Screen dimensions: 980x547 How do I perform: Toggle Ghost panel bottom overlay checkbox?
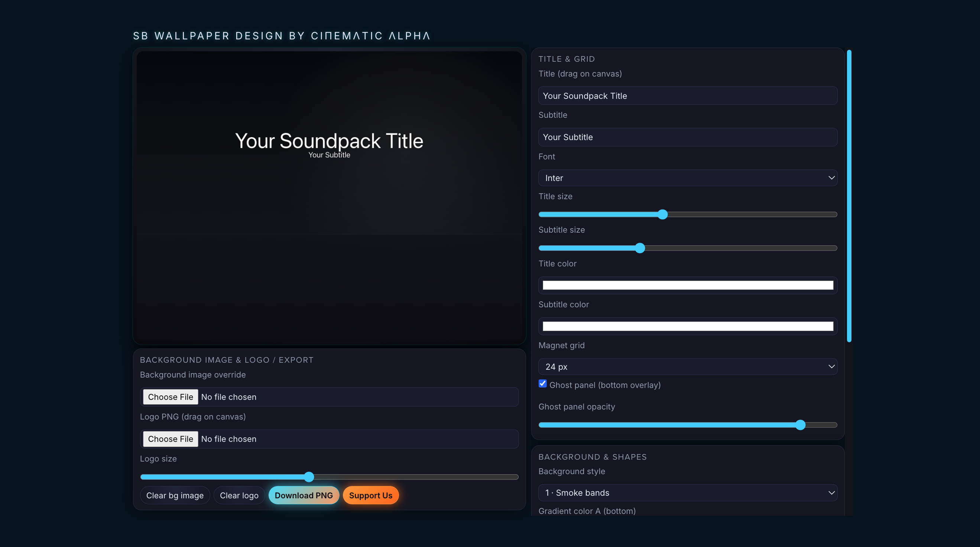coord(542,384)
